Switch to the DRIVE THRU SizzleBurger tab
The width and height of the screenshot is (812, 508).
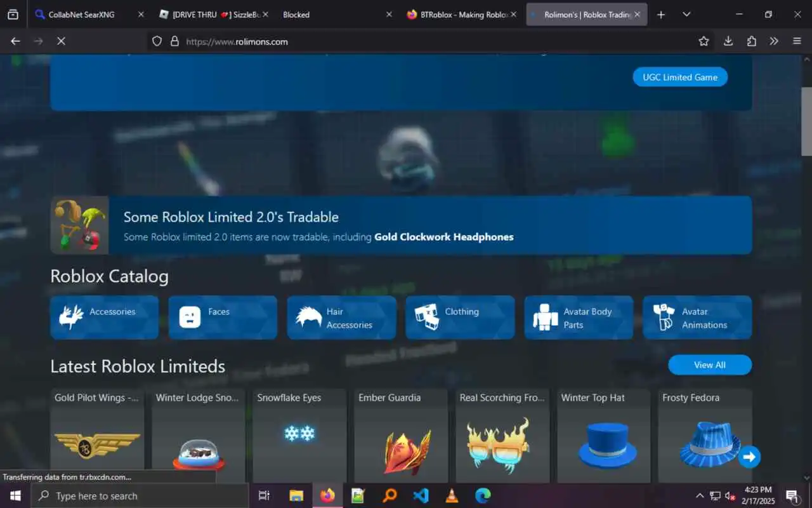click(213, 14)
